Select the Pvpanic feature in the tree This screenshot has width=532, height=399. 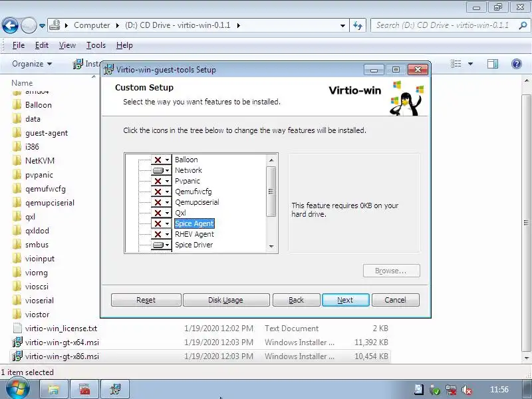point(188,181)
